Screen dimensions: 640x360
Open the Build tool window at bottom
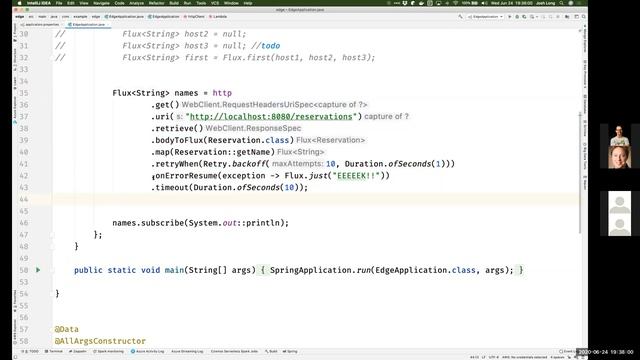coord(271,351)
